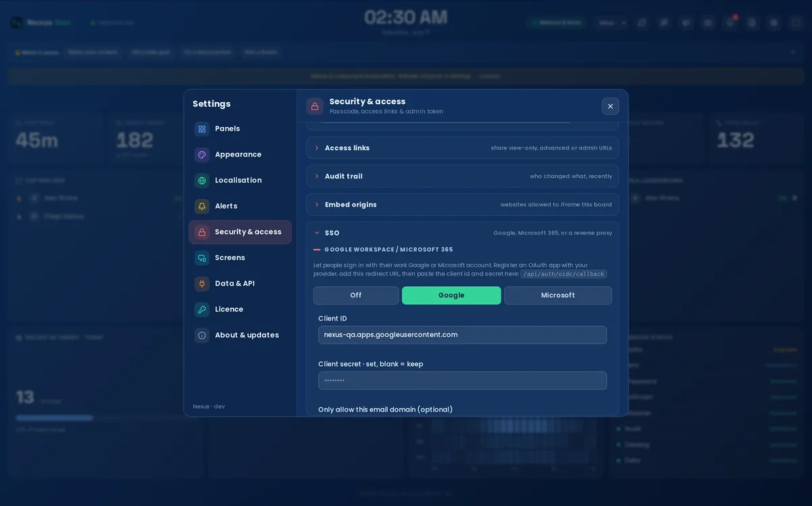Click the 'Client ID' label
This screenshot has width=812, height=506.
click(x=333, y=319)
